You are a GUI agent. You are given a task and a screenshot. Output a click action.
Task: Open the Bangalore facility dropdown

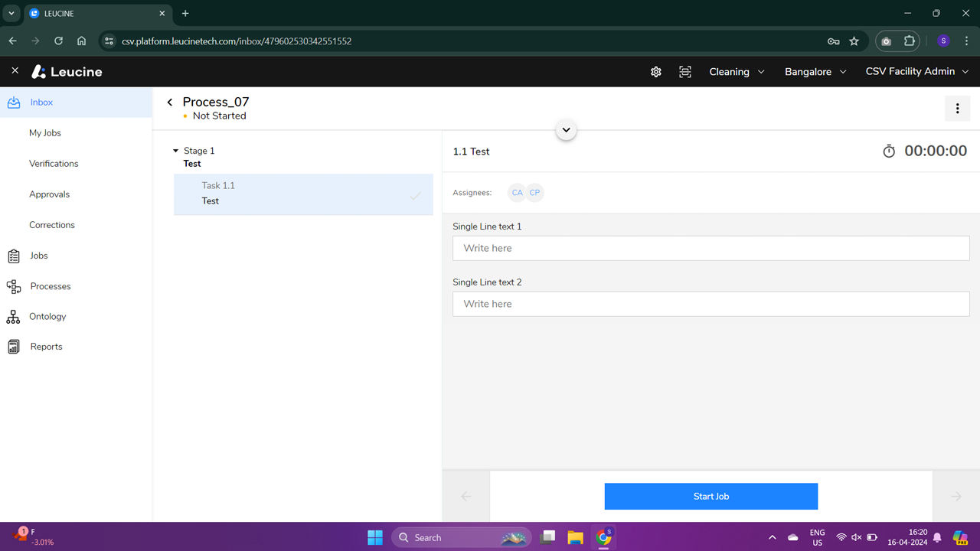815,72
